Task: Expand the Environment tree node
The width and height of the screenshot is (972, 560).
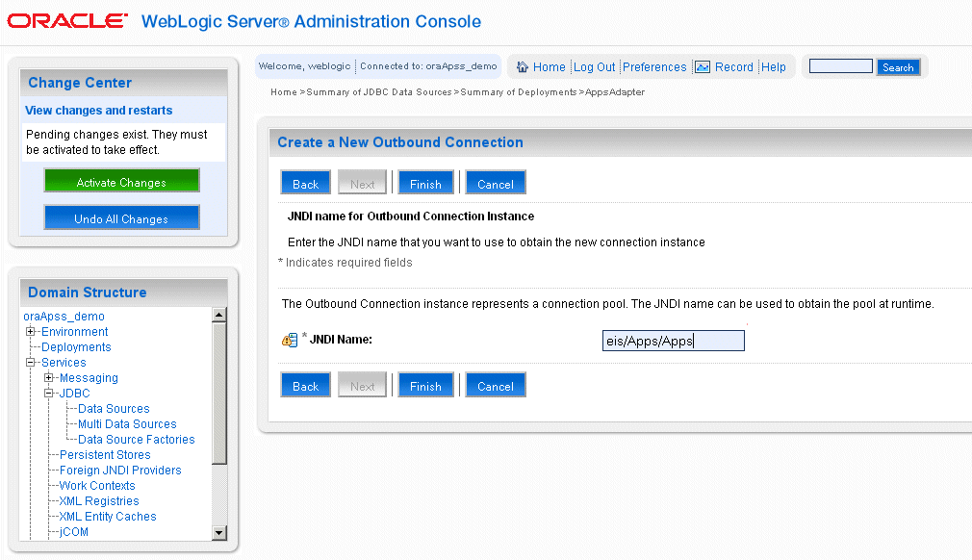Action: coord(30,331)
